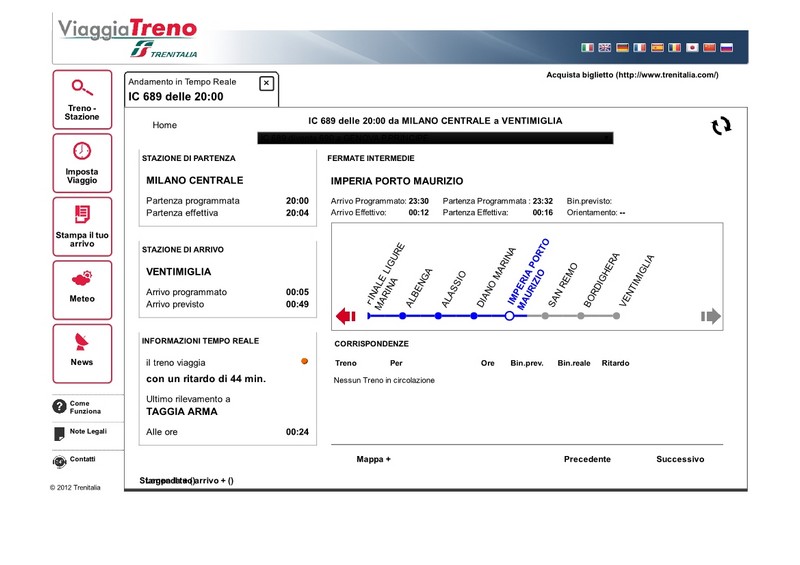This screenshot has height=565, width=800.
Task: Switch language to Russian flag
Action: [727, 47]
